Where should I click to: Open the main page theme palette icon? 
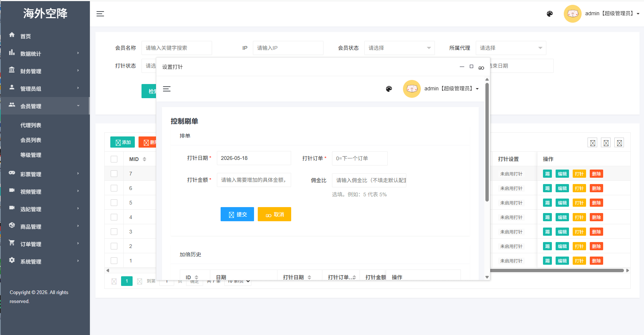(550, 14)
